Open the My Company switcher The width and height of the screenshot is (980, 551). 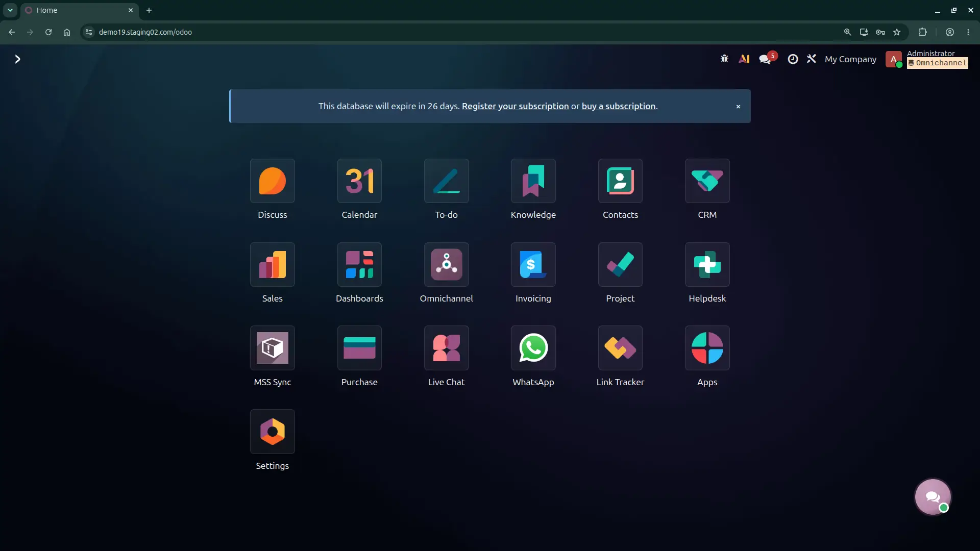[850, 59]
